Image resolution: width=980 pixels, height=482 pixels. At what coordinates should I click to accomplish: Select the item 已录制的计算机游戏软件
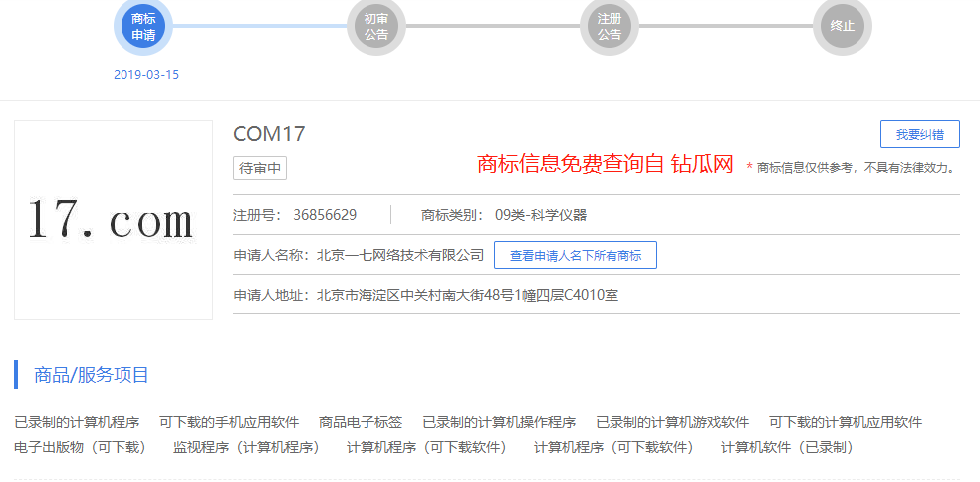click(672, 422)
